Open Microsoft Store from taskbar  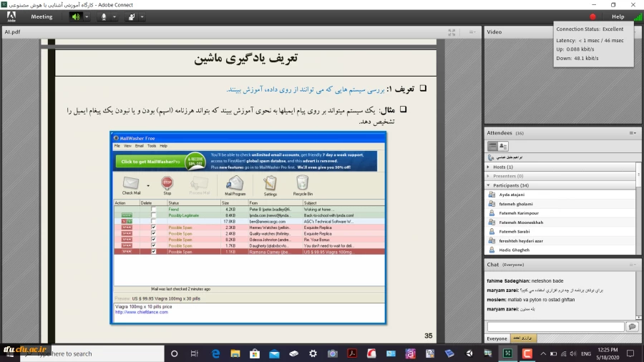click(255, 353)
